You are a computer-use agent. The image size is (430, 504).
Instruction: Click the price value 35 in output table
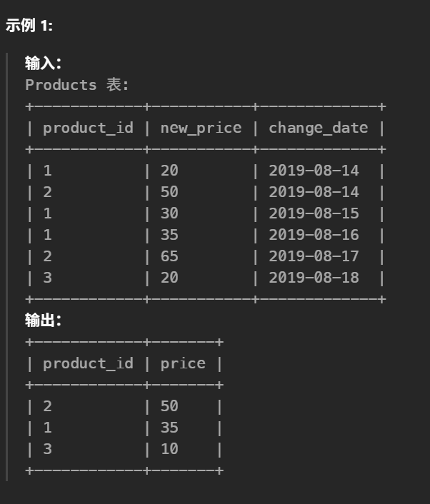[169, 428]
